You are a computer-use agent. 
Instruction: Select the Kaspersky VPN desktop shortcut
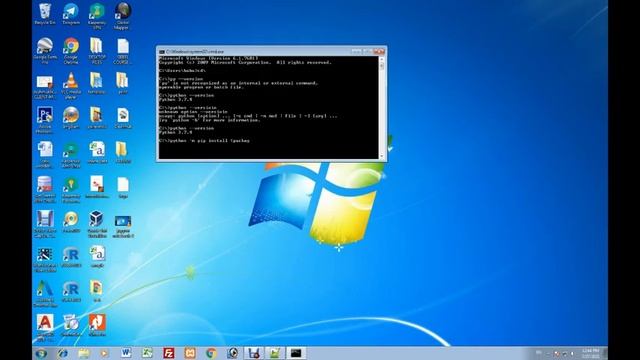[97, 16]
